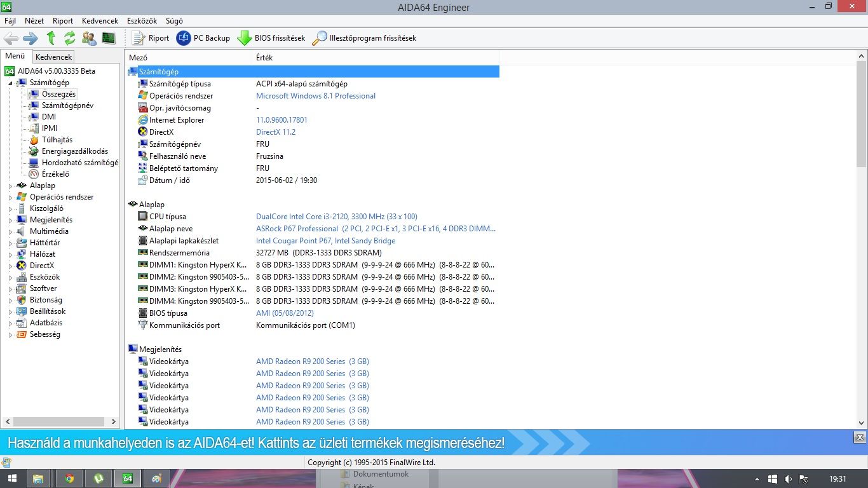This screenshot has width=868, height=488.
Task: Click the Szoftver tree icon
Action: click(x=22, y=288)
